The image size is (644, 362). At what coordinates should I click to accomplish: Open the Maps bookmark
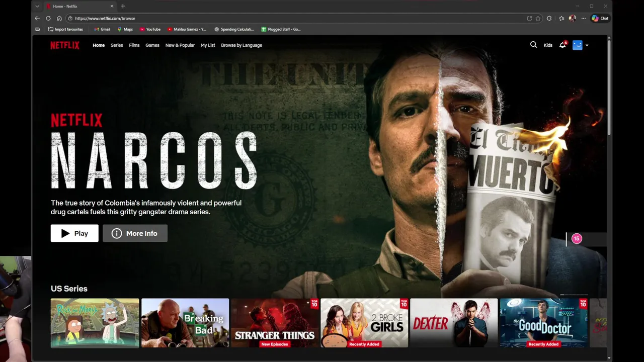tap(125, 29)
